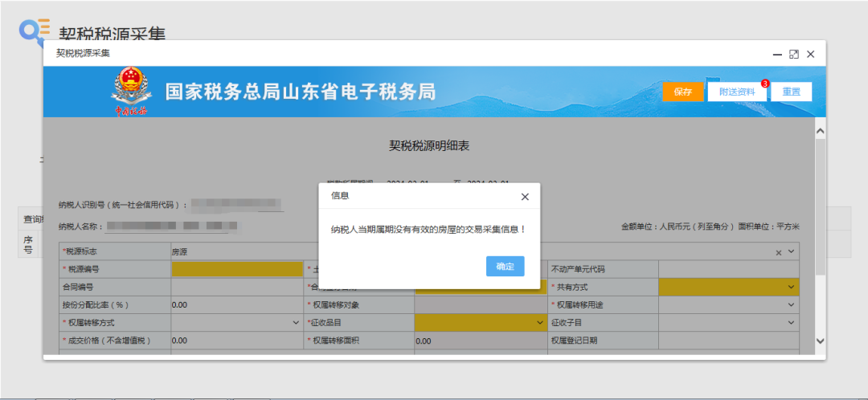Image resolution: width=868 pixels, height=400 pixels.
Task: Click the 信息 dialog title
Action: 340,196
